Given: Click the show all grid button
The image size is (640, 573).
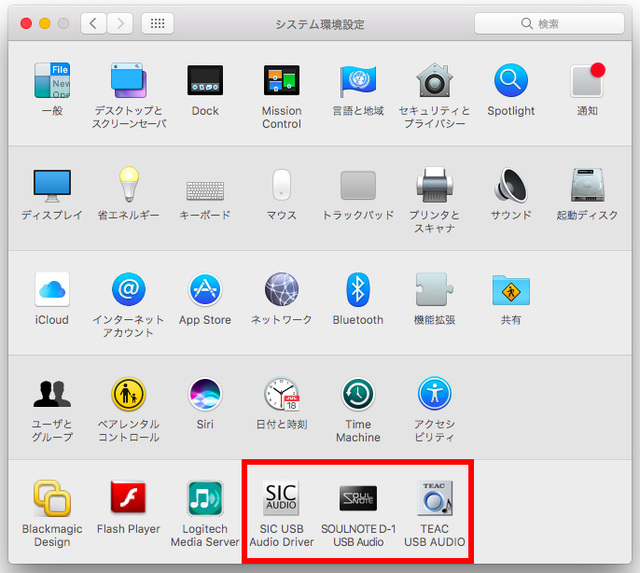Looking at the screenshot, I should point(158,23).
